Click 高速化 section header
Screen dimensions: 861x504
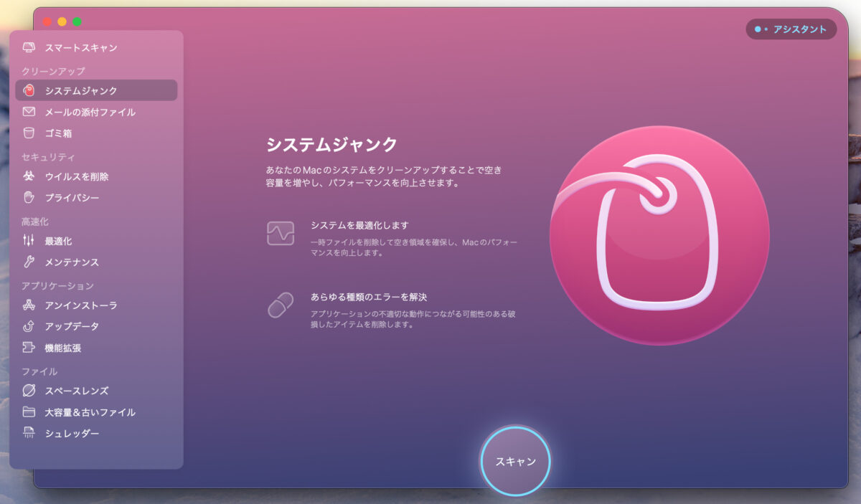click(x=35, y=222)
